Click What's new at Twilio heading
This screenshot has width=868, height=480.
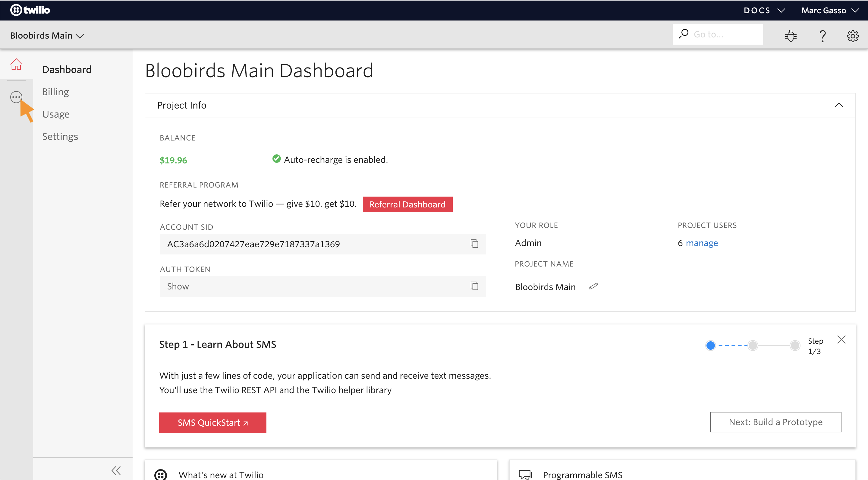click(221, 475)
